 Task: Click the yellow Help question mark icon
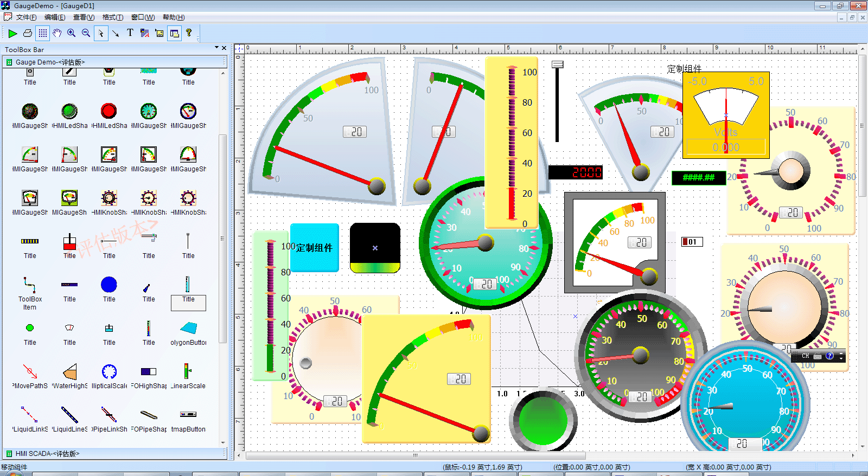point(189,33)
